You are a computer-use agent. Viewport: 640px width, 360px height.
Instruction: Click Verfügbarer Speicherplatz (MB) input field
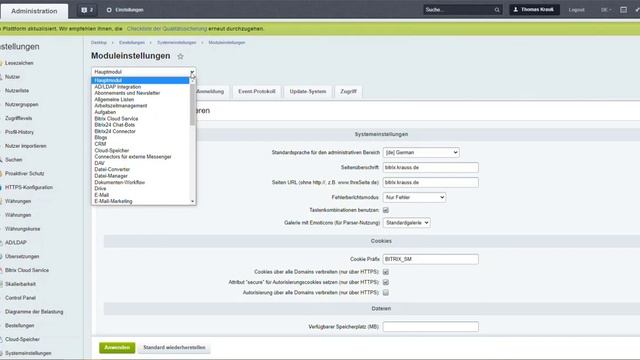click(431, 327)
